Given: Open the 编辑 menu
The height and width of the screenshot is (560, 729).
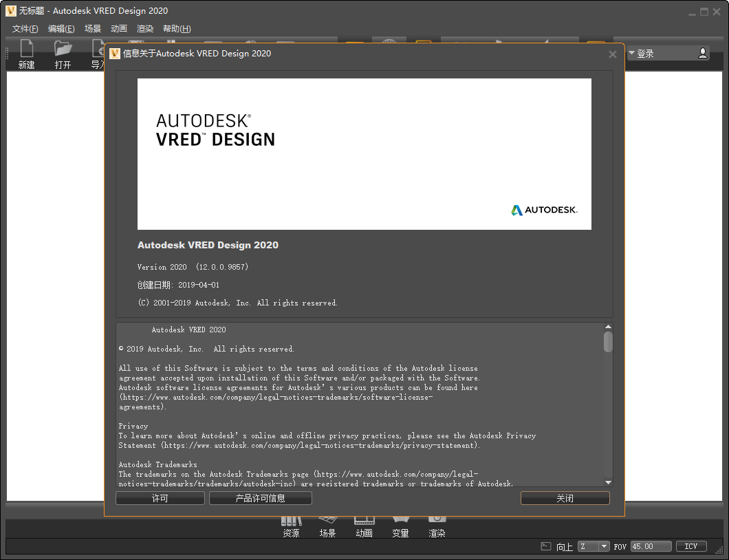Looking at the screenshot, I should 61,28.
